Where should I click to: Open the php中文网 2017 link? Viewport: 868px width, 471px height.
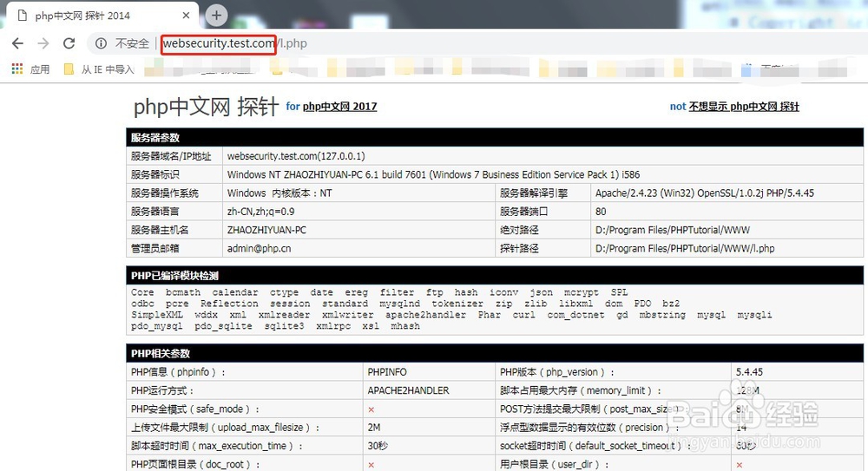tap(339, 107)
